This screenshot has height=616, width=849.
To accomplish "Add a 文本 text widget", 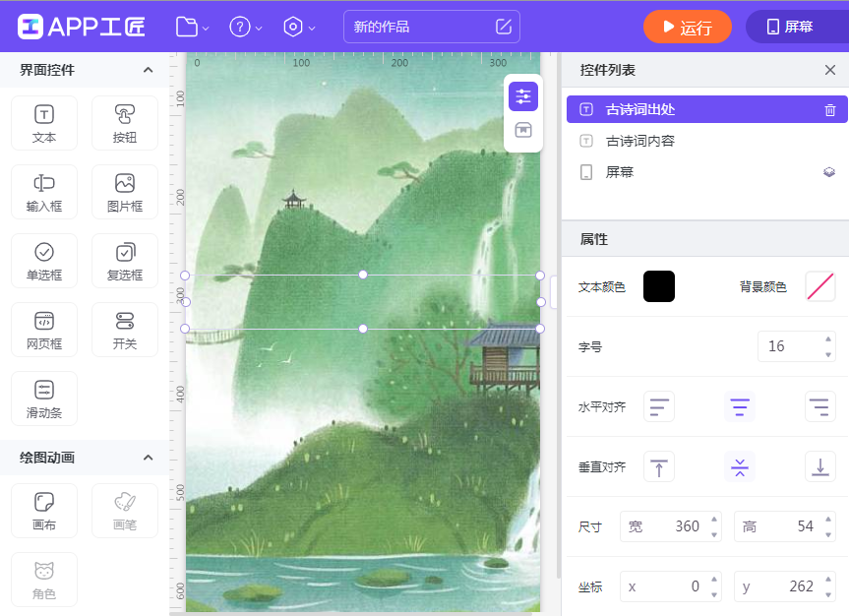I will click(44, 123).
